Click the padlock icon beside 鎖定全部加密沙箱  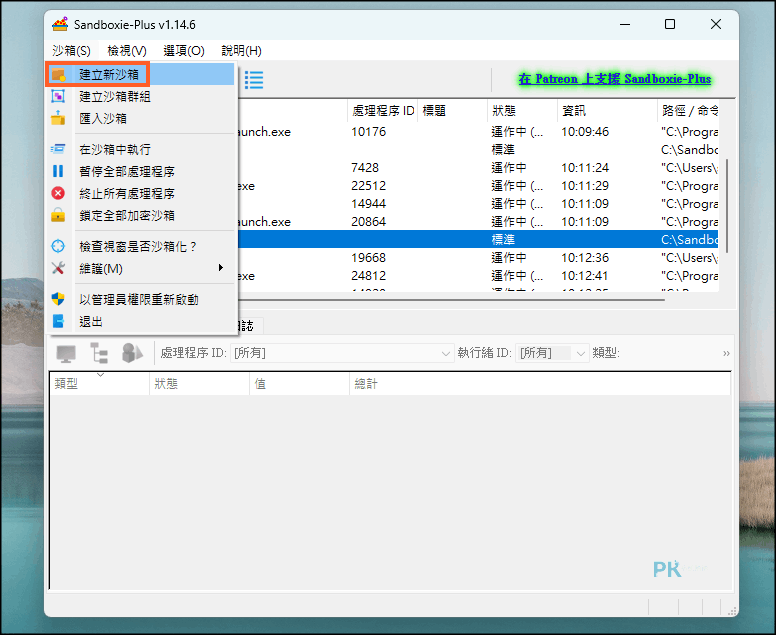[58, 215]
